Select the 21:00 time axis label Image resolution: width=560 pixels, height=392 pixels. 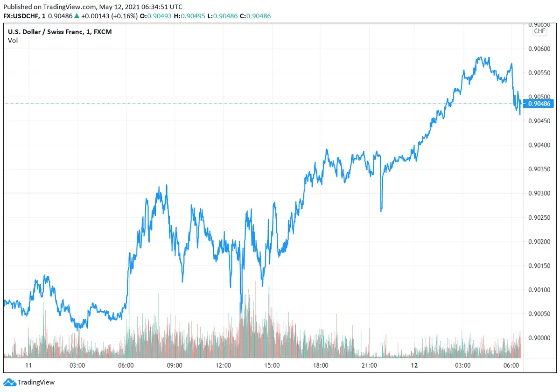[x=369, y=365]
